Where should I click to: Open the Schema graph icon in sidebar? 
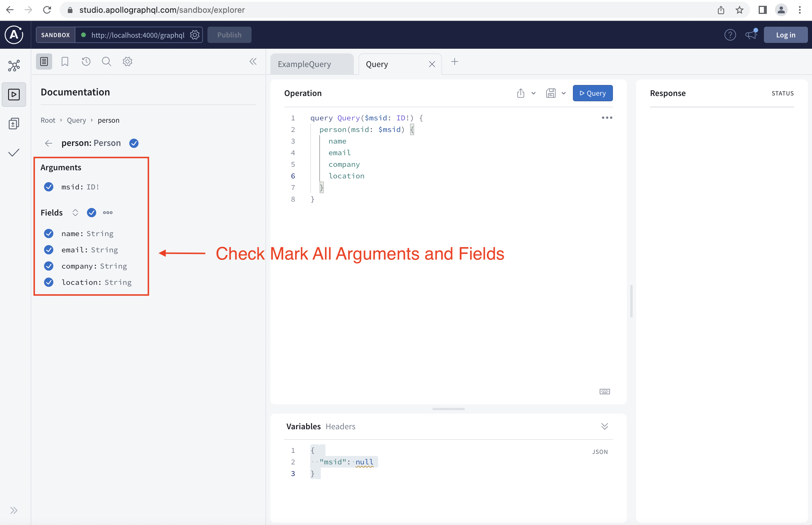[x=14, y=66]
